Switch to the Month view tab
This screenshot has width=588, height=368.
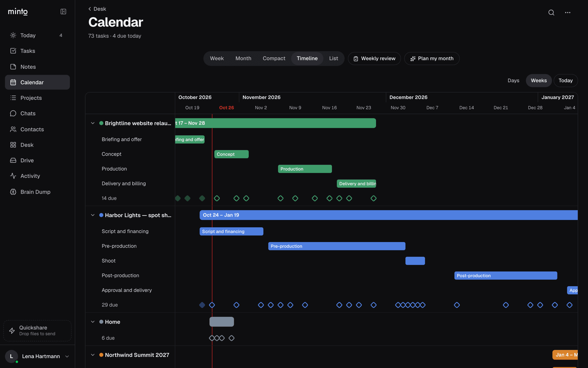[243, 59]
